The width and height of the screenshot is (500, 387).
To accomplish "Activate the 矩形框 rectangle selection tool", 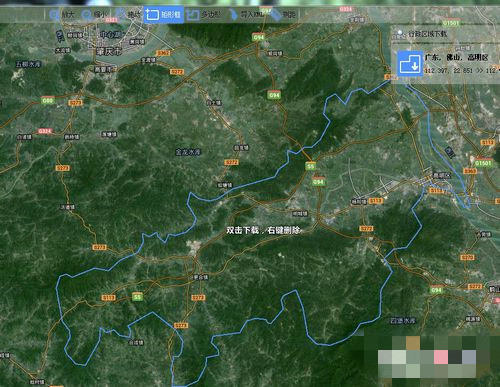I will point(164,15).
